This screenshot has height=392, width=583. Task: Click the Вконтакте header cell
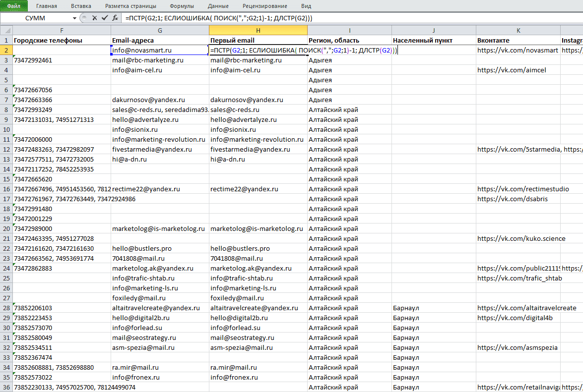[x=518, y=40]
